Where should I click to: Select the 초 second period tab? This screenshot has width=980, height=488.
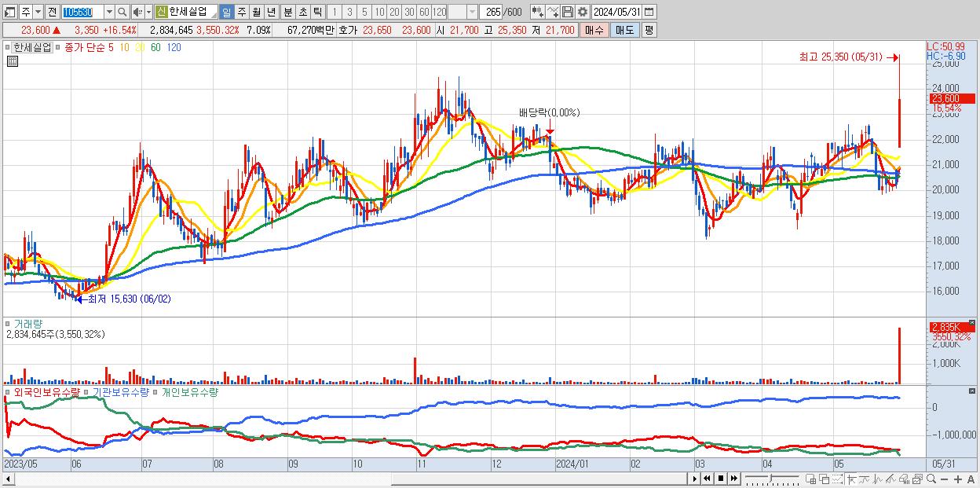point(302,12)
